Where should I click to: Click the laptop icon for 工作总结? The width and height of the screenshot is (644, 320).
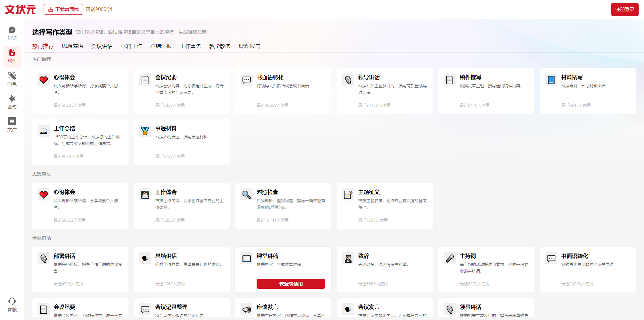click(x=44, y=131)
